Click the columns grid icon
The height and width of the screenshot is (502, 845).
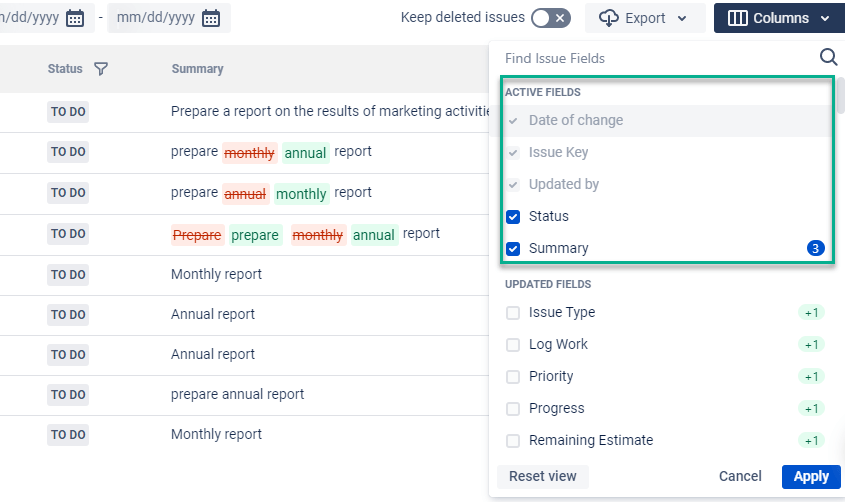click(x=737, y=18)
